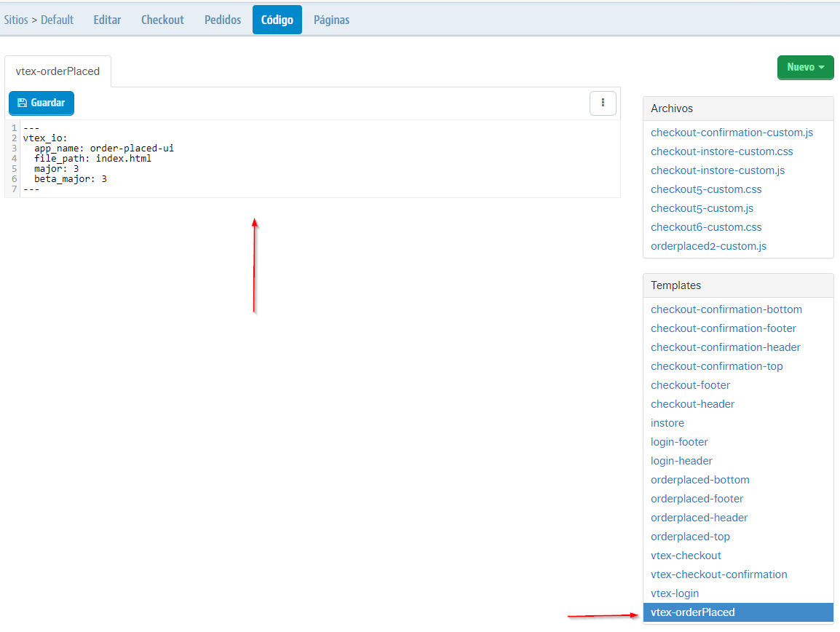Open orderplaced2-custom.js file
The image size is (840, 632).
pos(708,245)
